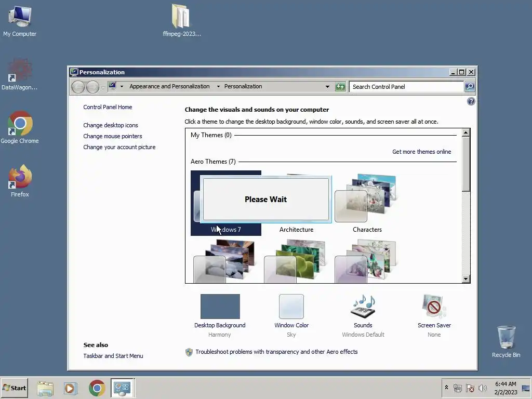Open the address bar history dropdown
Image resolution: width=532 pixels, height=399 pixels.
click(x=327, y=87)
